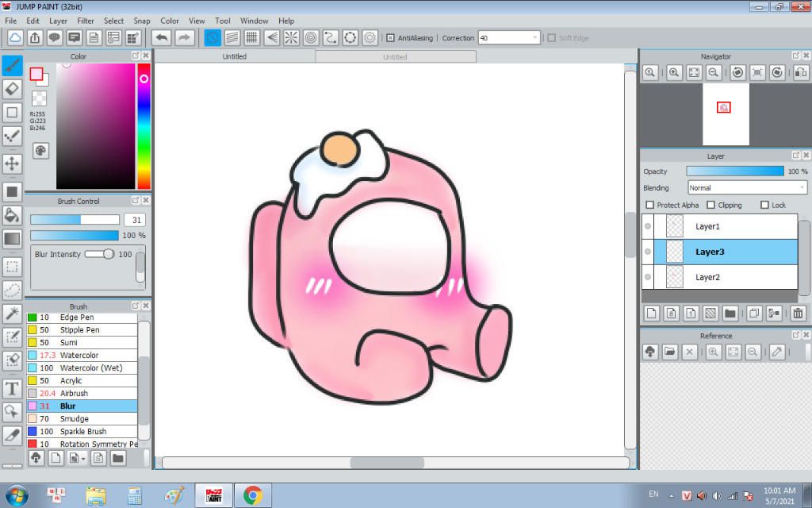Select the Brush tool in left toolbar
The height and width of the screenshot is (508, 812).
12,65
